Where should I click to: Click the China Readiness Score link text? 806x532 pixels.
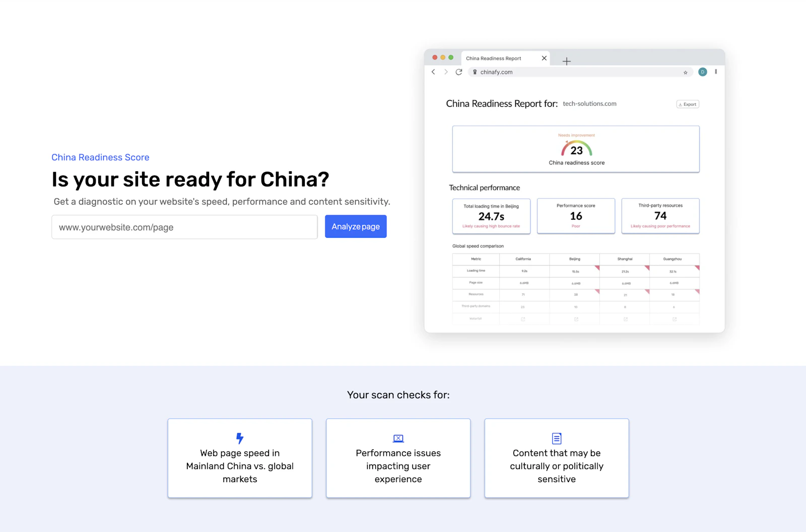(x=100, y=157)
